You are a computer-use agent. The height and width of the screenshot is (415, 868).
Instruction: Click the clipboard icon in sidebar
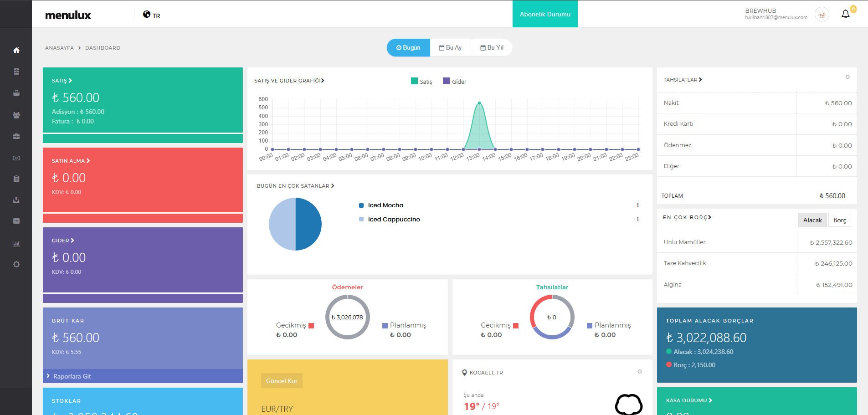(16, 179)
